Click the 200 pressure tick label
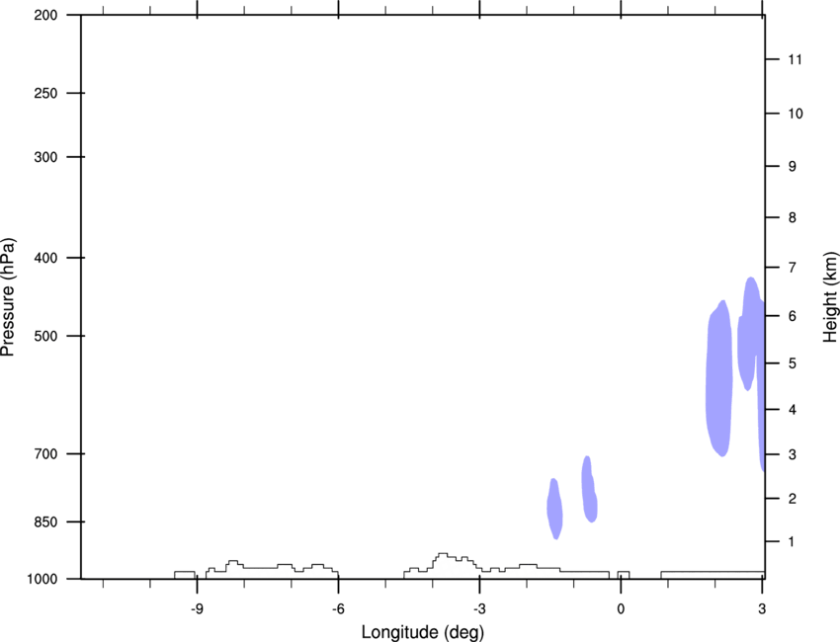The width and height of the screenshot is (840, 642). coord(46,15)
